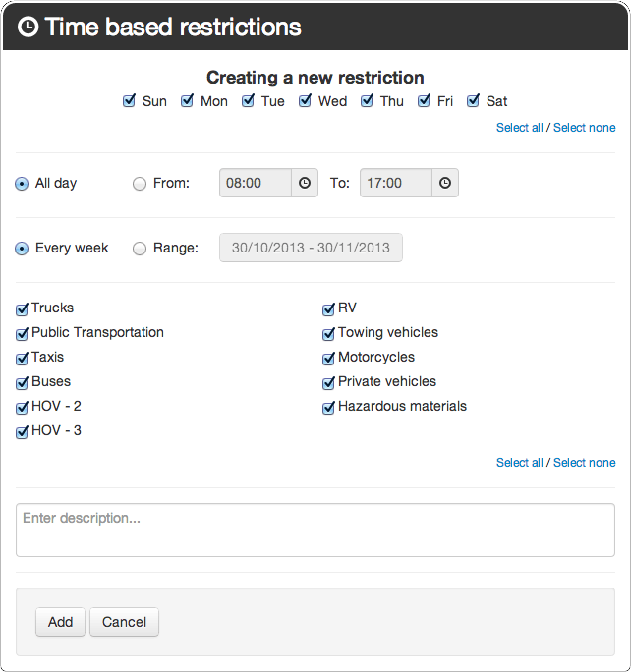This screenshot has height=672, width=631.
Task: Choose the All day radio option
Action: coord(22,184)
